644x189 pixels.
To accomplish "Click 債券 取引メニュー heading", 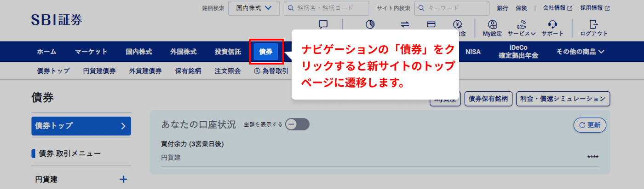I will (69, 154).
